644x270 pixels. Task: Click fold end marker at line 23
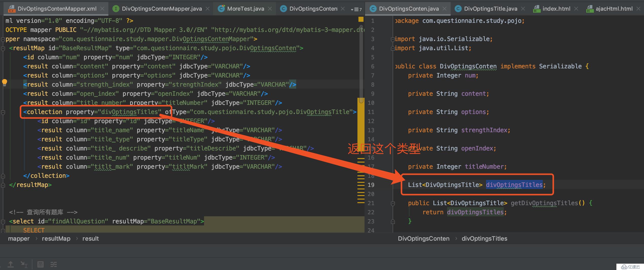click(x=393, y=222)
